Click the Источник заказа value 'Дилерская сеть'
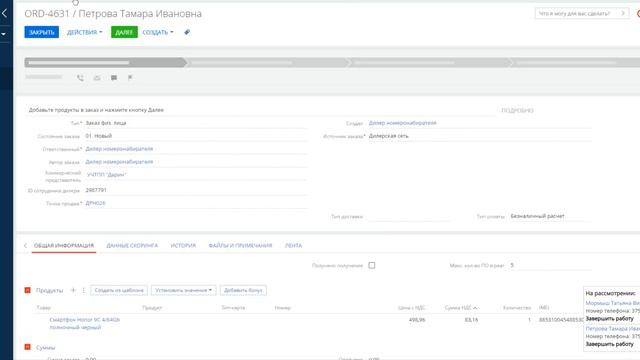This screenshot has width=640, height=360. point(389,136)
